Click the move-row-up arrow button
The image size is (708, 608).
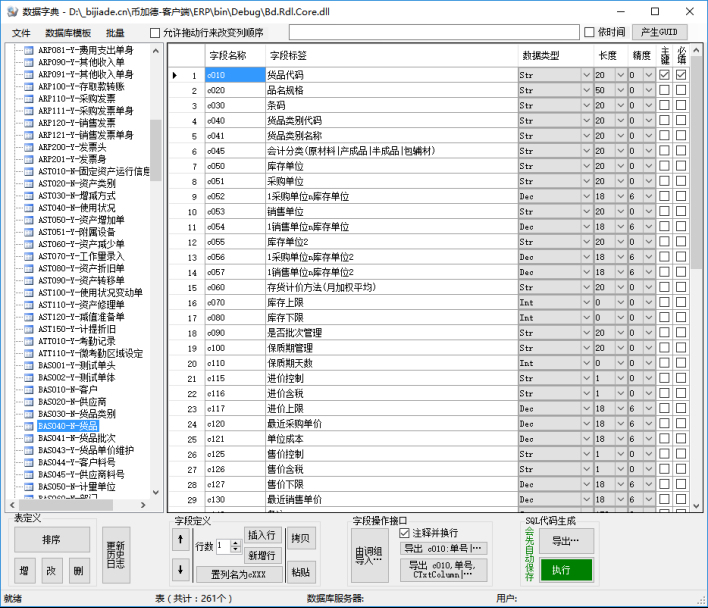(181, 539)
